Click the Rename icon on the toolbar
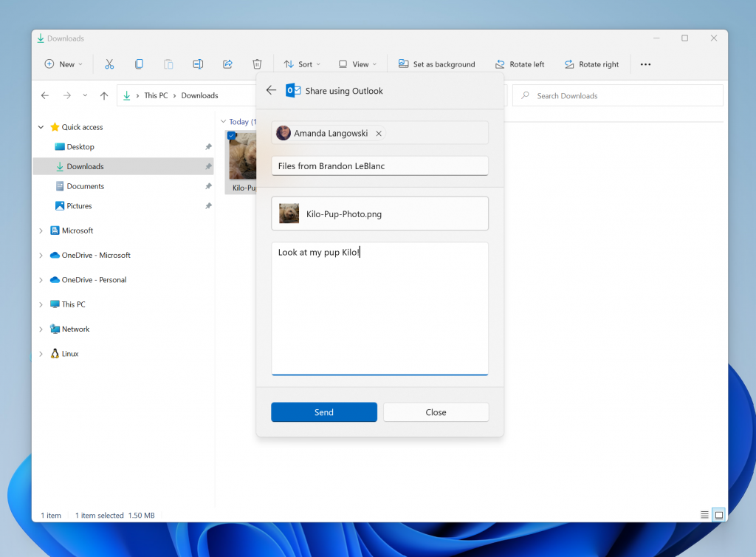 click(198, 64)
